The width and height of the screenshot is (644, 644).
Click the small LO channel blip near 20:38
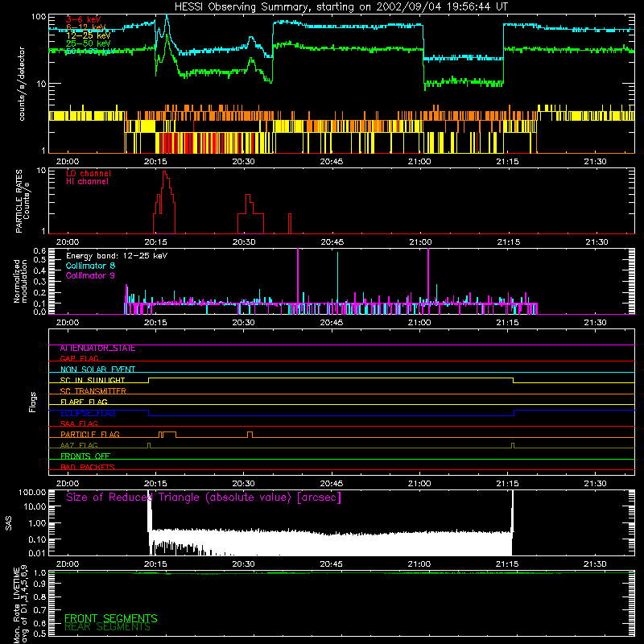pos(290,224)
